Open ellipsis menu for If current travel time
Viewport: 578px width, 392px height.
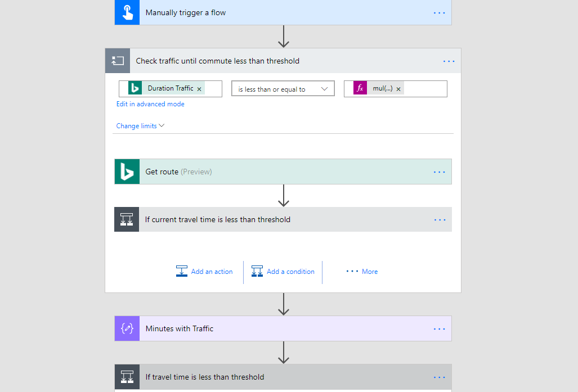point(440,219)
